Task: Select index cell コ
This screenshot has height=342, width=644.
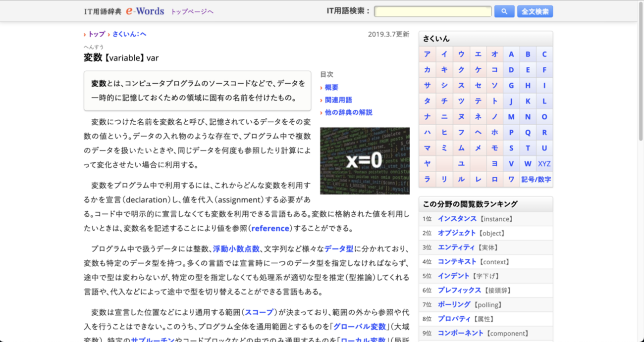Action: pos(494,70)
